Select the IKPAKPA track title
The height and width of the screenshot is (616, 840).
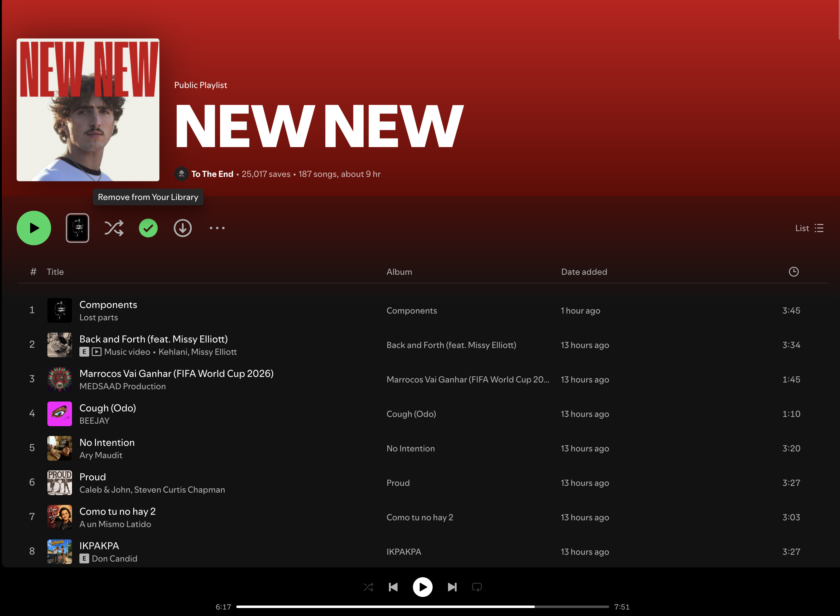point(99,546)
